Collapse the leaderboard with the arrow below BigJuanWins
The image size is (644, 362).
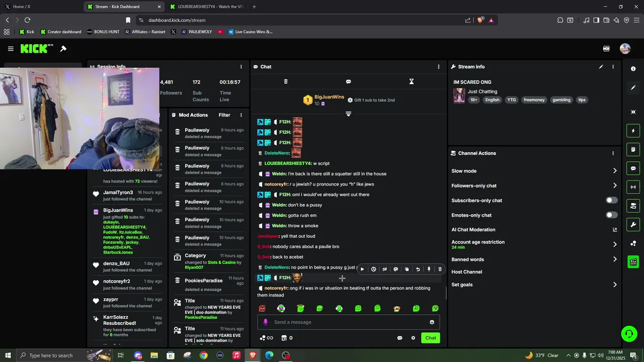tap(348, 114)
